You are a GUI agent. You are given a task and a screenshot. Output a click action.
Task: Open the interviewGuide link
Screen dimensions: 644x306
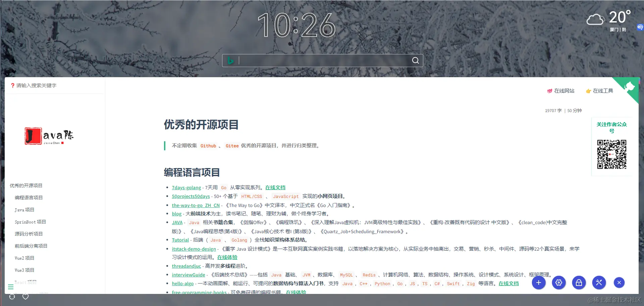[x=189, y=275]
